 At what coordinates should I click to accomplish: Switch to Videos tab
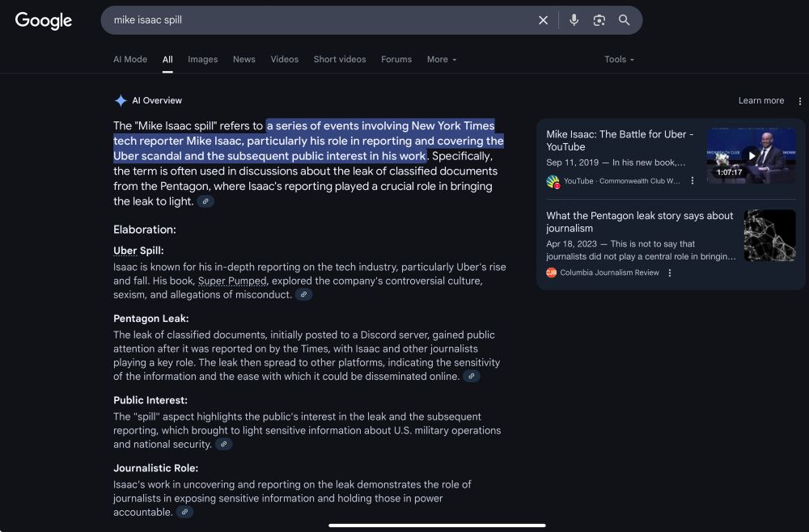coord(285,59)
